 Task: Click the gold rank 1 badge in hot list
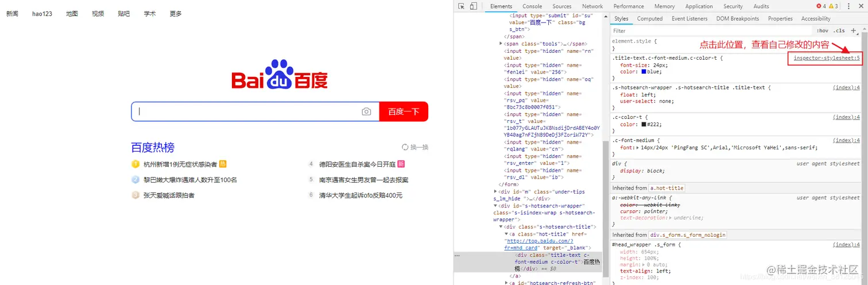pyautogui.click(x=135, y=164)
